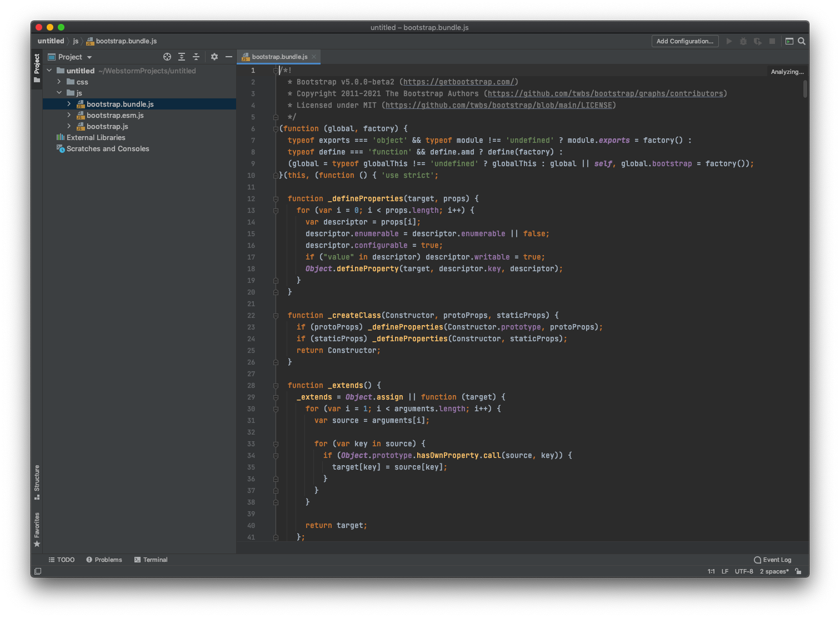The image size is (840, 618).
Task: Click the Run play icon in the toolbar
Action: pos(729,41)
